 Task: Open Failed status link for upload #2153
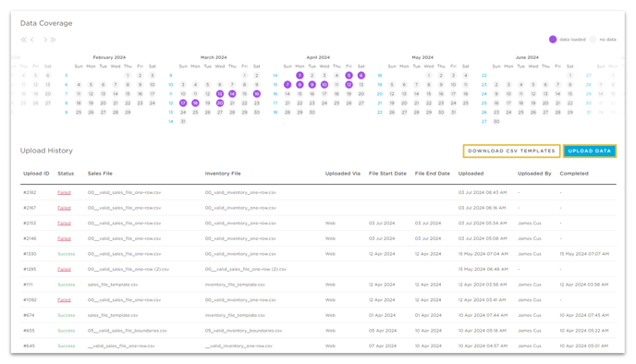pyautogui.click(x=64, y=224)
